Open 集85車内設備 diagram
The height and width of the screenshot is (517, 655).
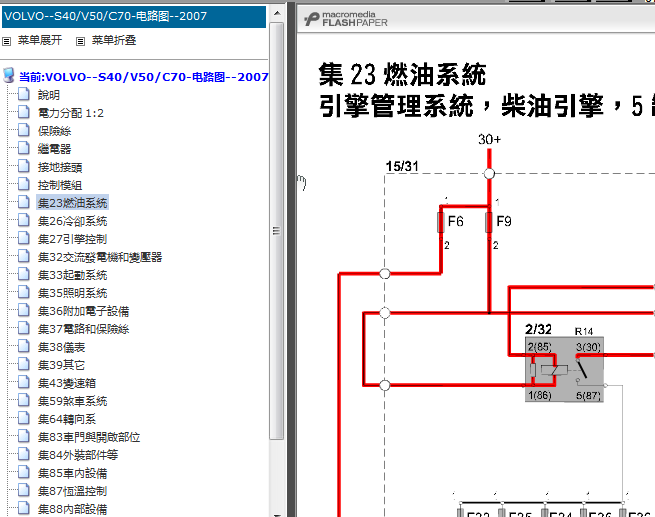[x=72, y=473]
